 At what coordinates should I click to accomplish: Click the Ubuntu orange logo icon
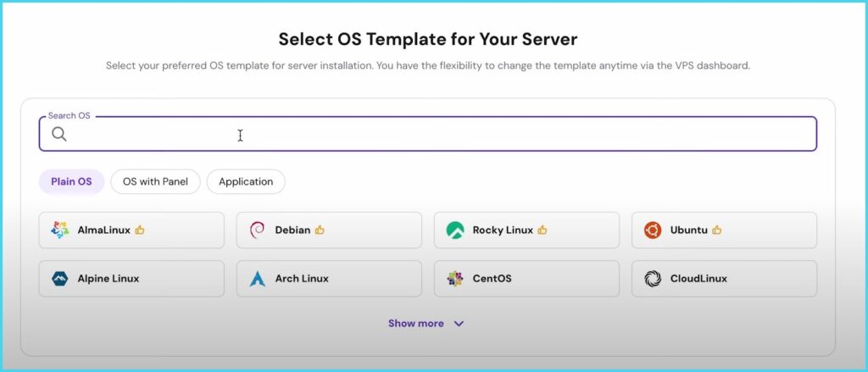coord(653,230)
